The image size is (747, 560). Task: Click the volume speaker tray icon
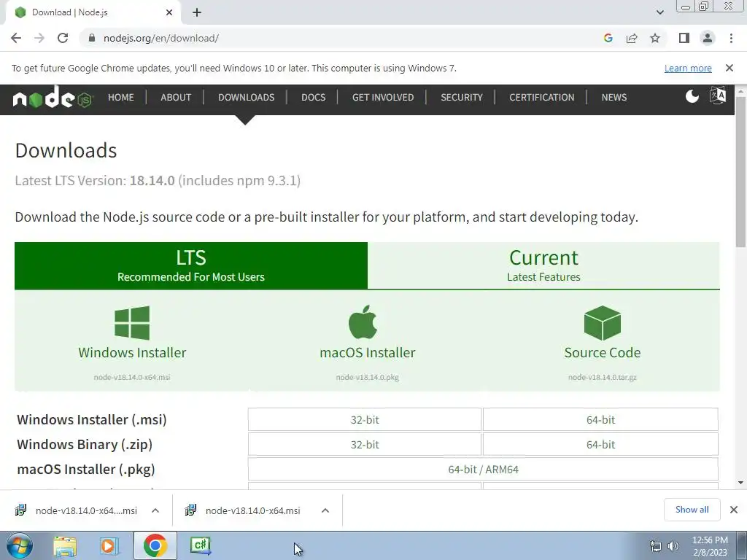click(673, 546)
